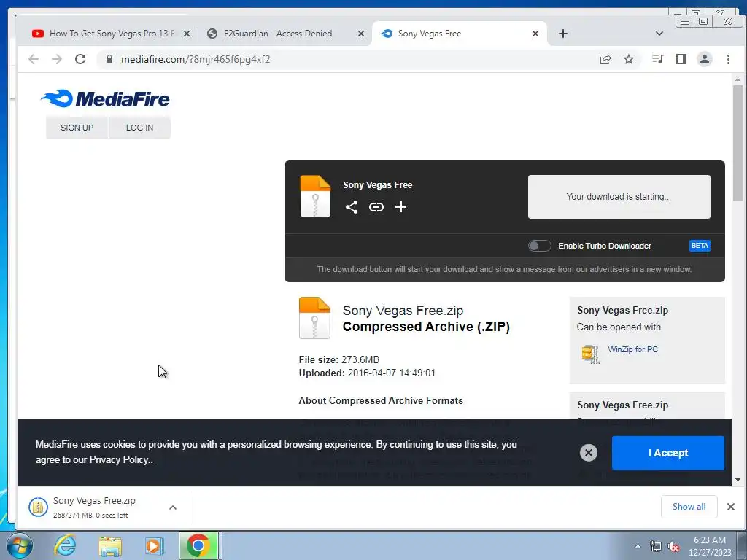The width and height of the screenshot is (747, 560).
Task: Click the orange zip icon in dark panel
Action: pyautogui.click(x=315, y=196)
